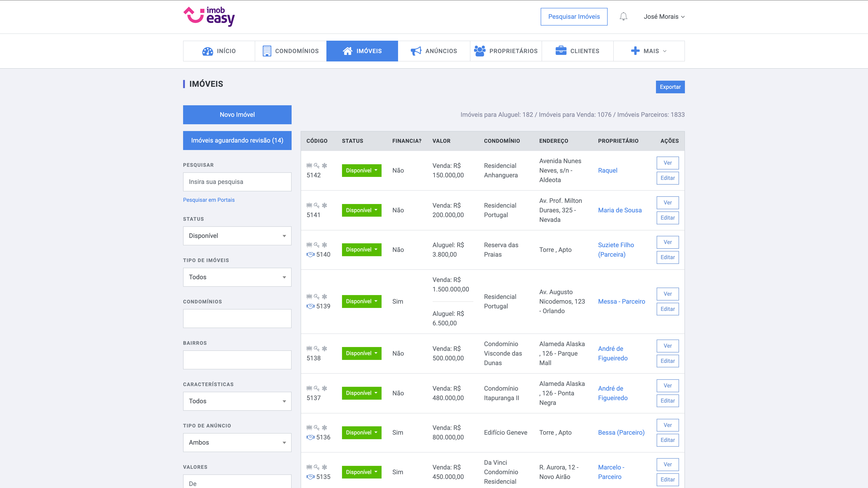The image size is (868, 488).
Task: Click the Condomínios filter input
Action: [x=237, y=319]
